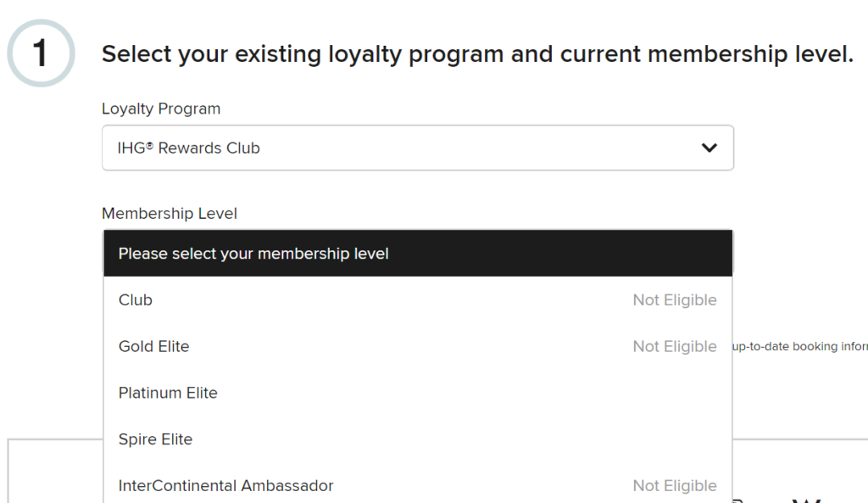Screen dimensions: 868x503
Task: Click 'Not Eligible' beside InterContinental Ambassador
Action: [x=675, y=486]
